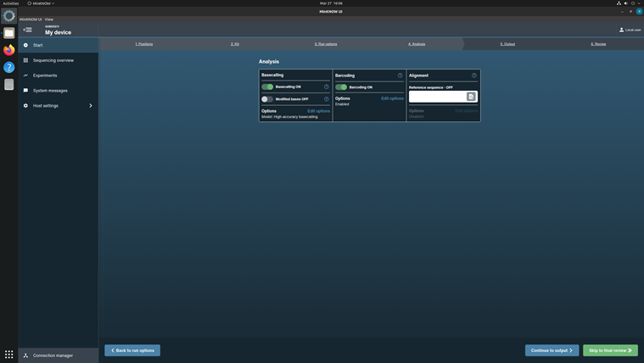This screenshot has height=363, width=644.
Task: Edit options for Basecalling
Action: click(x=318, y=111)
